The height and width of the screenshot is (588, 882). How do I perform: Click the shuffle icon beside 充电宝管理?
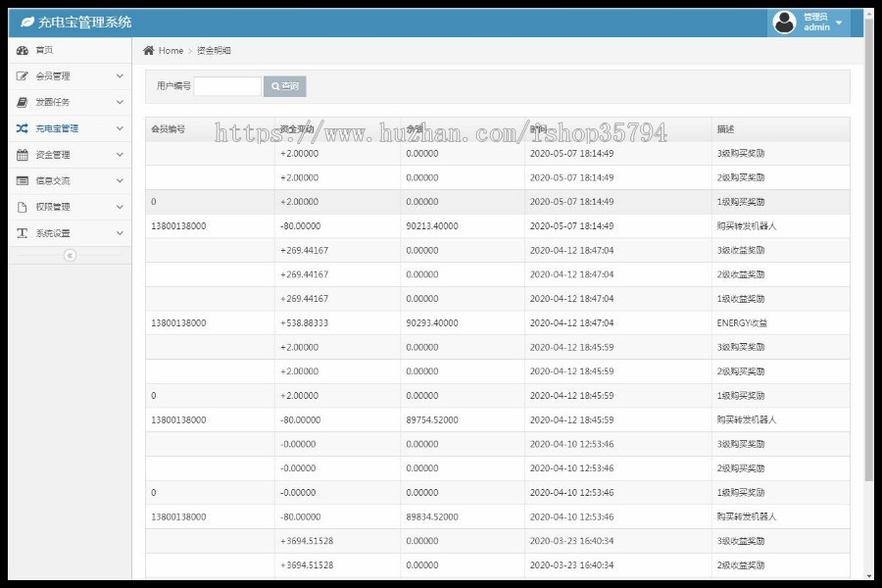click(23, 128)
